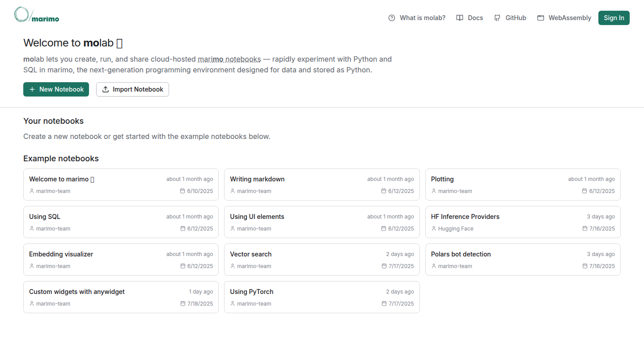Click user icon in Polars bot detection card

click(434, 266)
